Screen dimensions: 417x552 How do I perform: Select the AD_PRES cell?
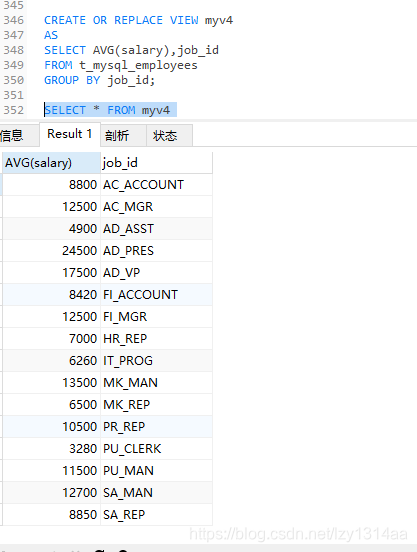pos(156,251)
